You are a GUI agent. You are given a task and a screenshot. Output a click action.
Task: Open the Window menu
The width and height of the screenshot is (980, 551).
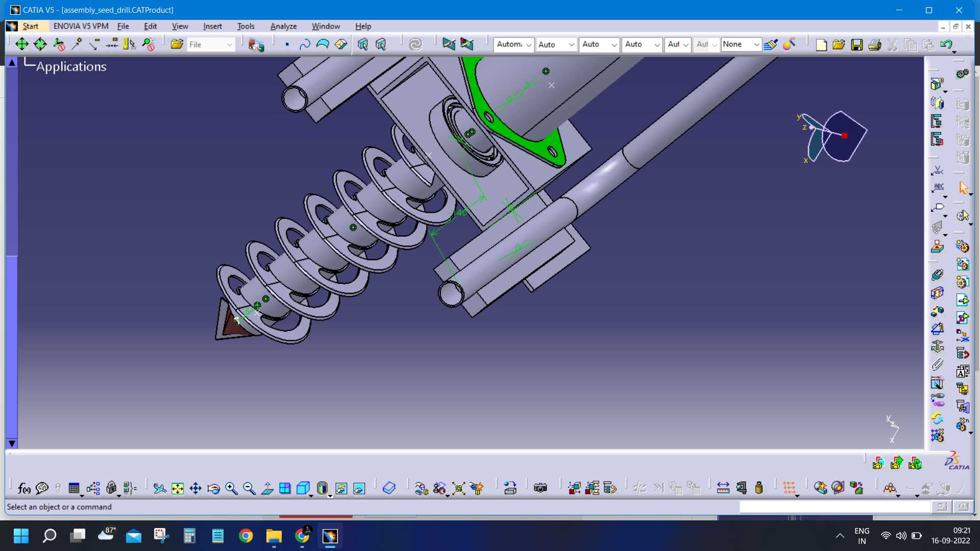pyautogui.click(x=326, y=26)
